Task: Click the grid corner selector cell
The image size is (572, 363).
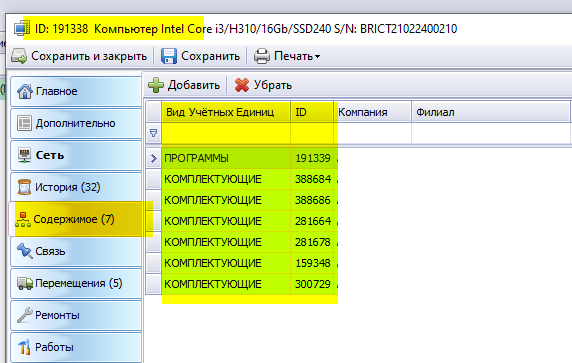Action: pos(154,112)
